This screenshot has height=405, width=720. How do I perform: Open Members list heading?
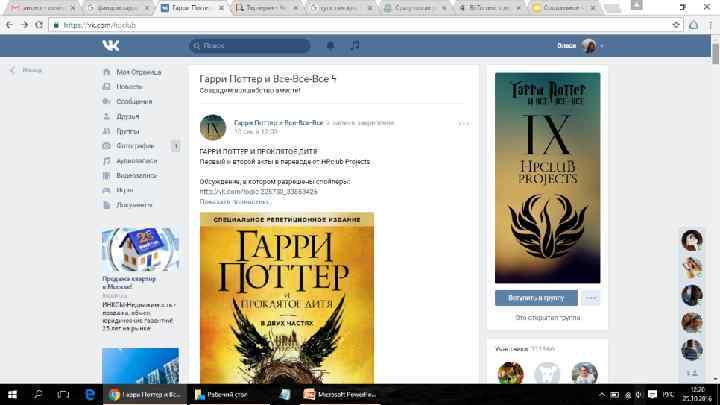[525, 349]
